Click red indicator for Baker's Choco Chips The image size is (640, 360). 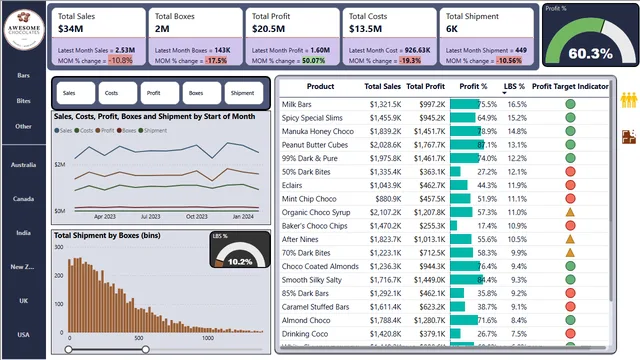570,225
